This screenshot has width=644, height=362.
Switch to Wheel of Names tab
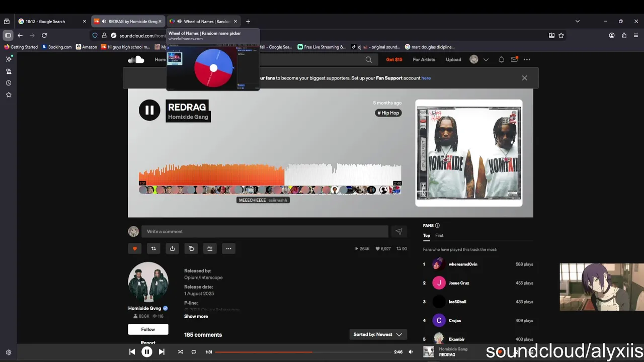point(203,21)
